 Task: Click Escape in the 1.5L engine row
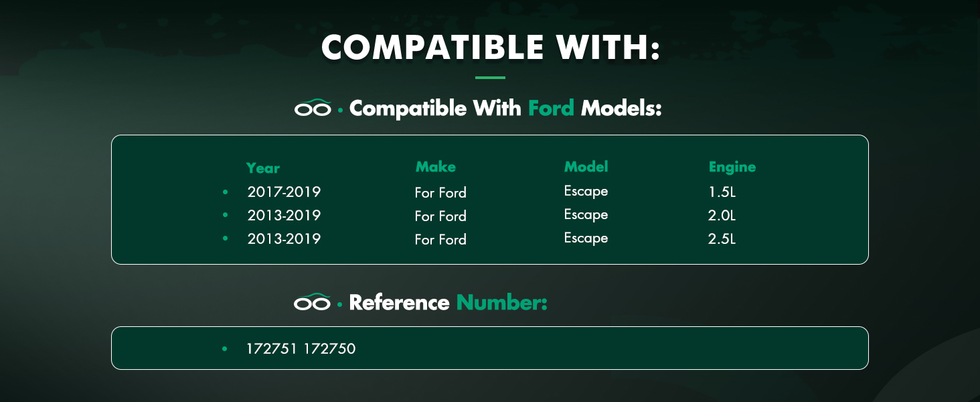[x=586, y=192]
